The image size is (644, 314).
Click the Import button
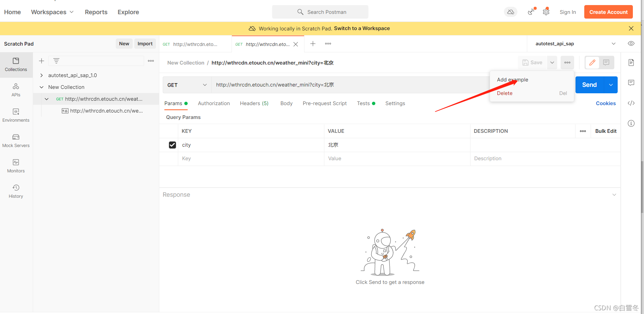pos(145,44)
